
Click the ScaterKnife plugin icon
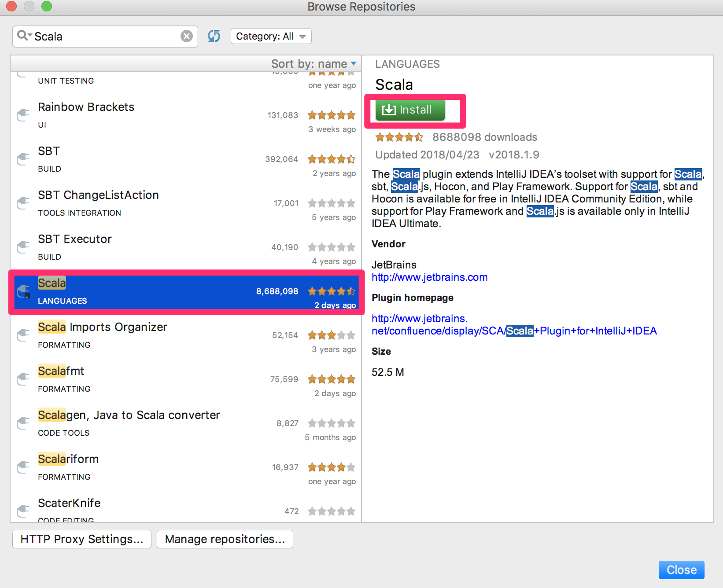[x=22, y=511]
